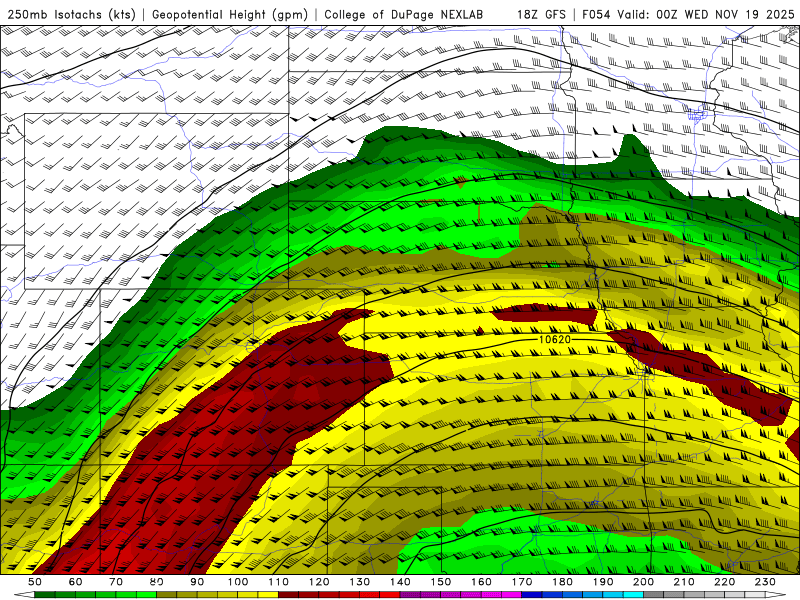Viewport: 800px width, 600px height.
Task: Click the 140 knot colorbar label
Action: 401,582
